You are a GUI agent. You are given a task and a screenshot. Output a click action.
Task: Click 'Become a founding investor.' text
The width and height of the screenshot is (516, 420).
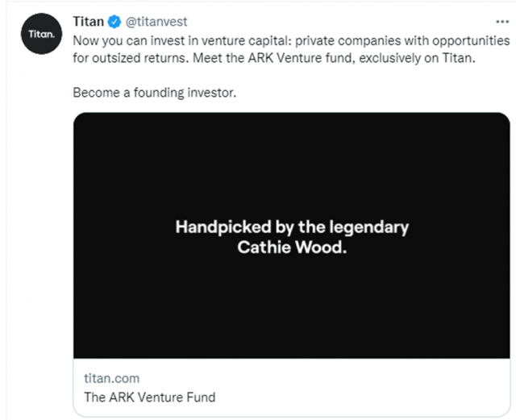point(155,93)
